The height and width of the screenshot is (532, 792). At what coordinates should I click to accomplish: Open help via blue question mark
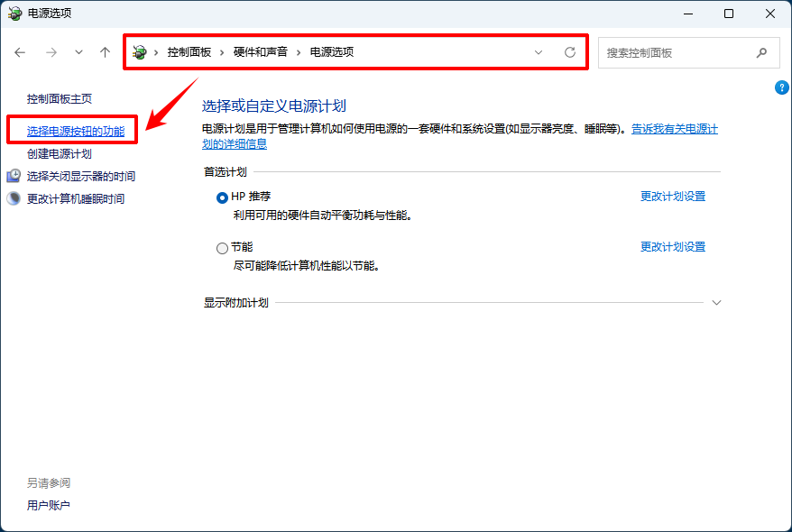click(x=781, y=87)
